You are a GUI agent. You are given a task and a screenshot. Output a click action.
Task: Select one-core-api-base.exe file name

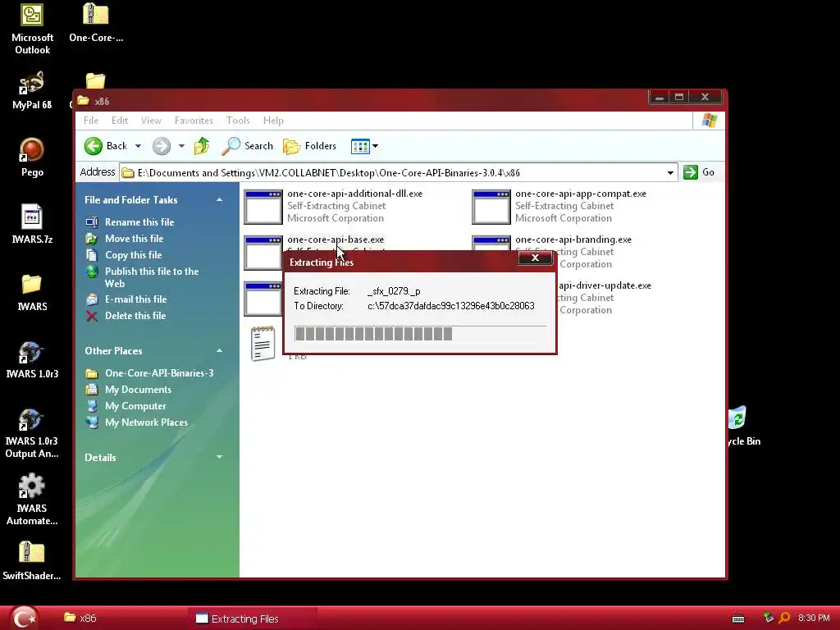pos(336,240)
